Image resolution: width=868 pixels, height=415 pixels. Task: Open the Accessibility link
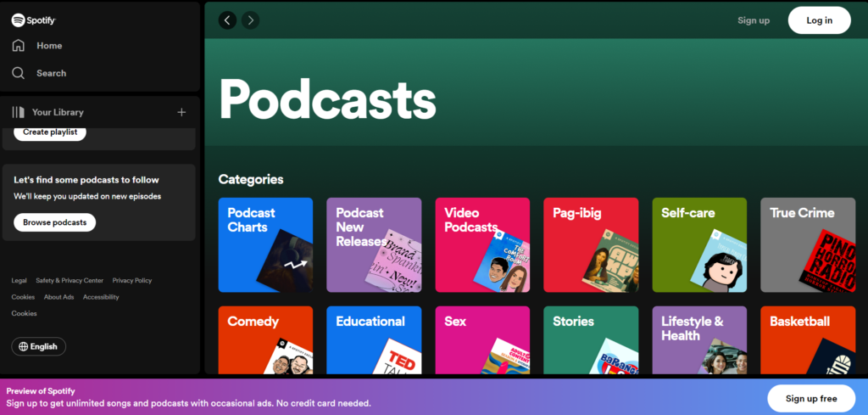pyautogui.click(x=101, y=297)
